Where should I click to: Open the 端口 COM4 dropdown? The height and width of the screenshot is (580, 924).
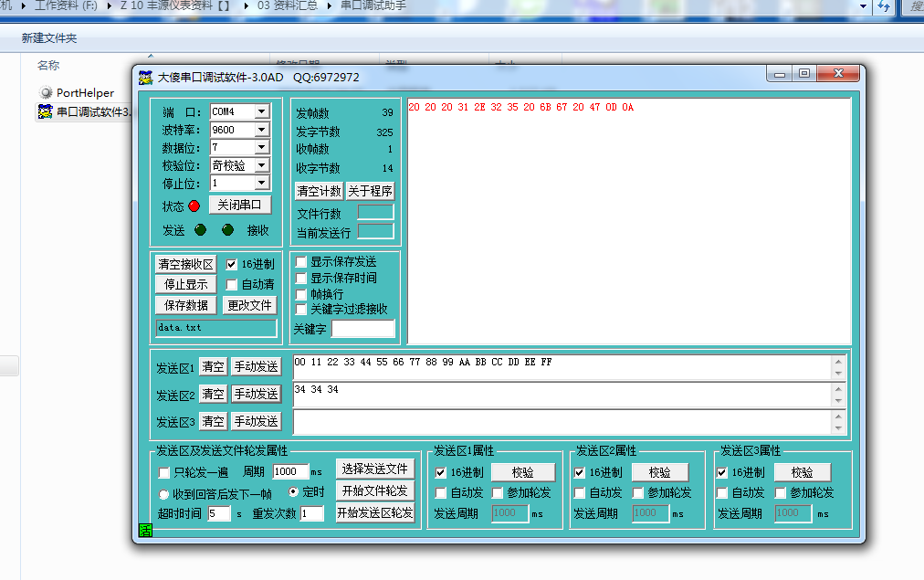pyautogui.click(x=261, y=111)
